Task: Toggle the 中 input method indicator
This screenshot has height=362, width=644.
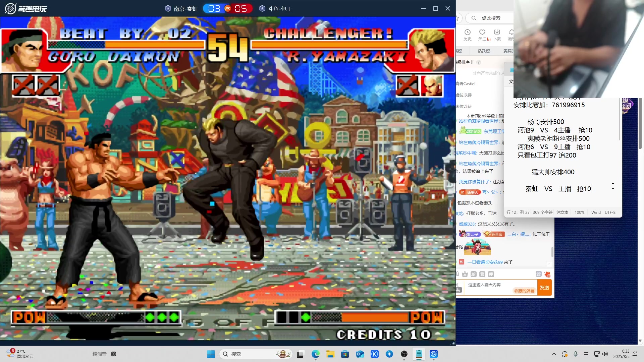Action: click(586, 354)
